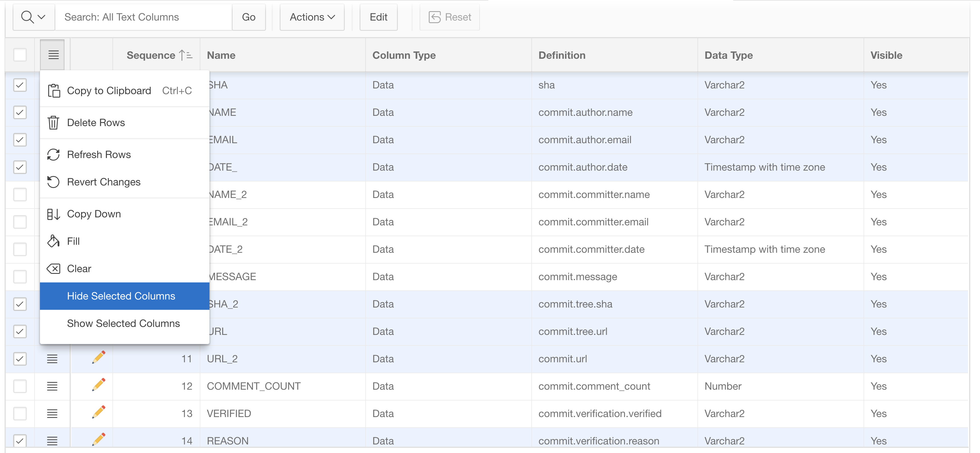Click the trash icon for Delete Rows

(x=54, y=123)
